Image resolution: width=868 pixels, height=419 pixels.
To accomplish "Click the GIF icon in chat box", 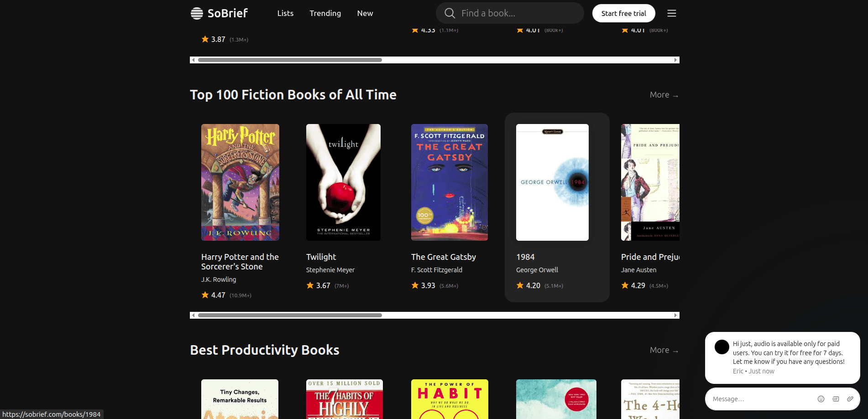I will [836, 399].
